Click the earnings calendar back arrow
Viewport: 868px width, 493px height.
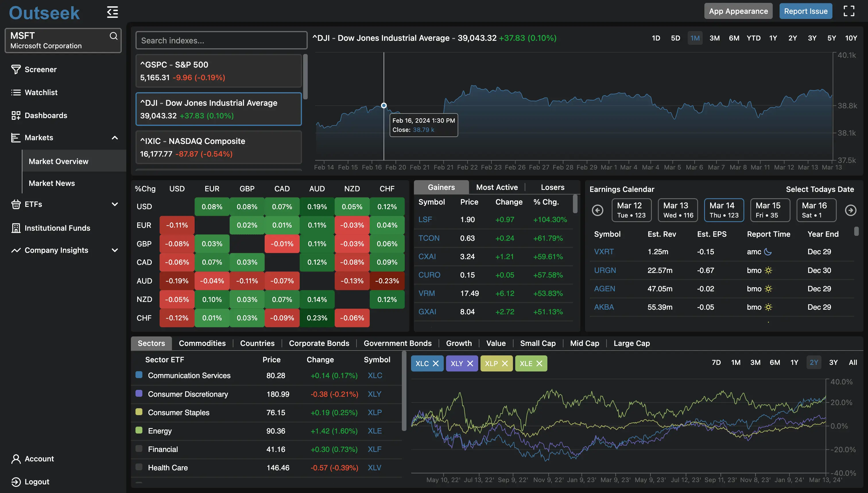click(597, 210)
